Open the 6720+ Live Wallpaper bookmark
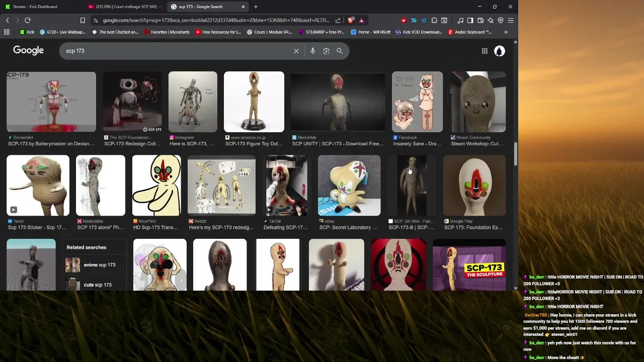 tap(62, 32)
